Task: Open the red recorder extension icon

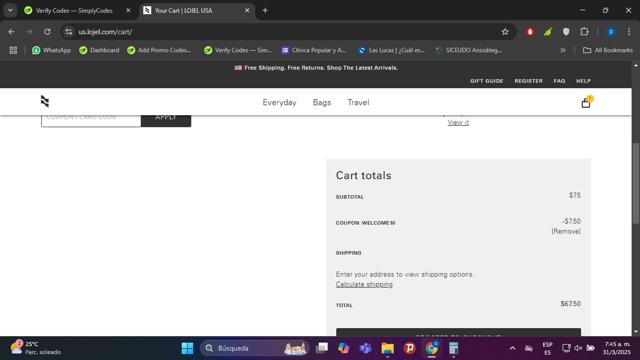Action: pos(530,32)
